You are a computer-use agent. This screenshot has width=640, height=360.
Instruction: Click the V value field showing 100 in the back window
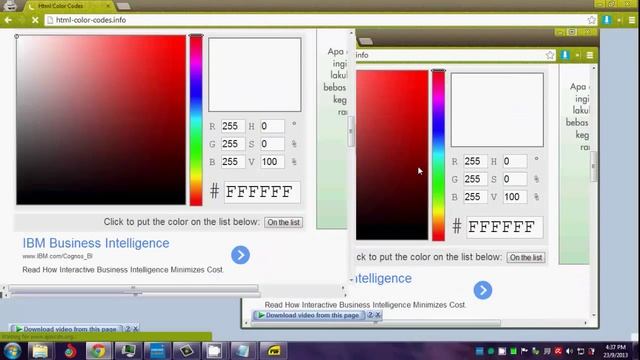515,197
